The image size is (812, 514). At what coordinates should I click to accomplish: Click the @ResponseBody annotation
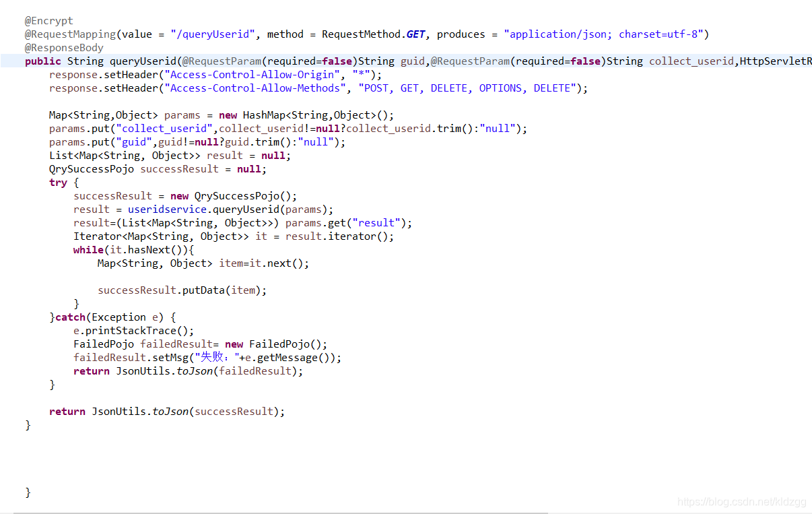coord(65,48)
